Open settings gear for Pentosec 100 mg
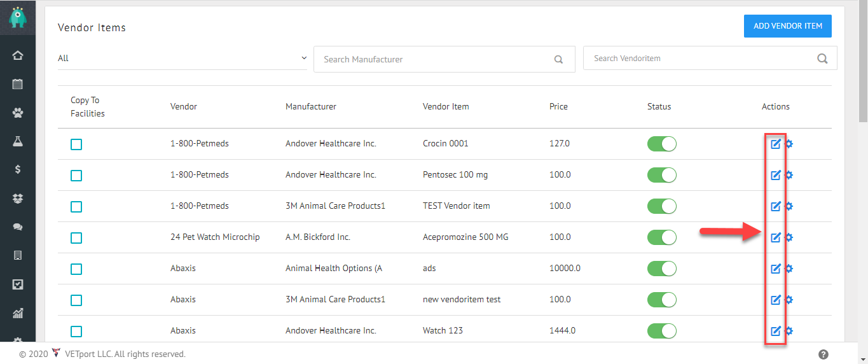868x364 pixels. [x=789, y=175]
